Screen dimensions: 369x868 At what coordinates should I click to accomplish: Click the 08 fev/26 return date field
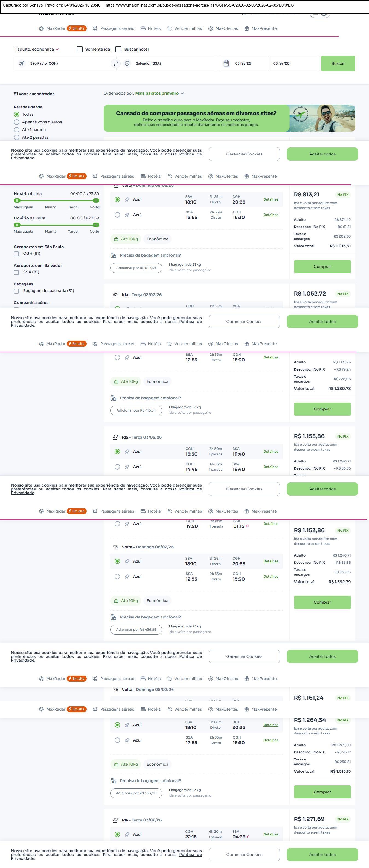point(294,63)
